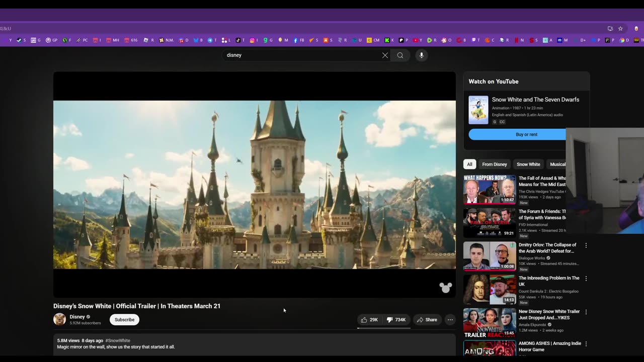Activate voice search microphone icon
The width and height of the screenshot is (644, 362).
[422, 55]
